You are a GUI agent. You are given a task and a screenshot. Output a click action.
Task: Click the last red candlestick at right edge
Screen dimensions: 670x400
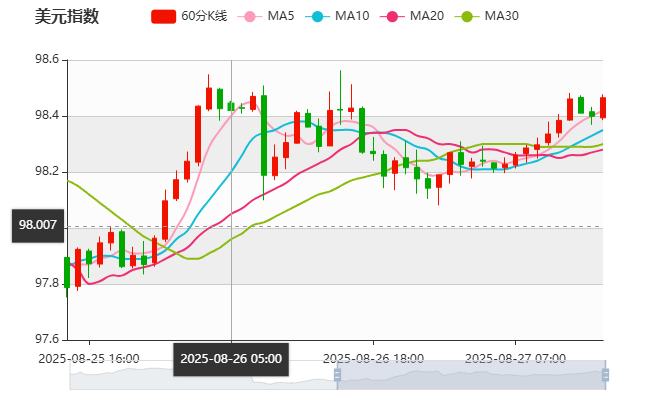(x=602, y=107)
